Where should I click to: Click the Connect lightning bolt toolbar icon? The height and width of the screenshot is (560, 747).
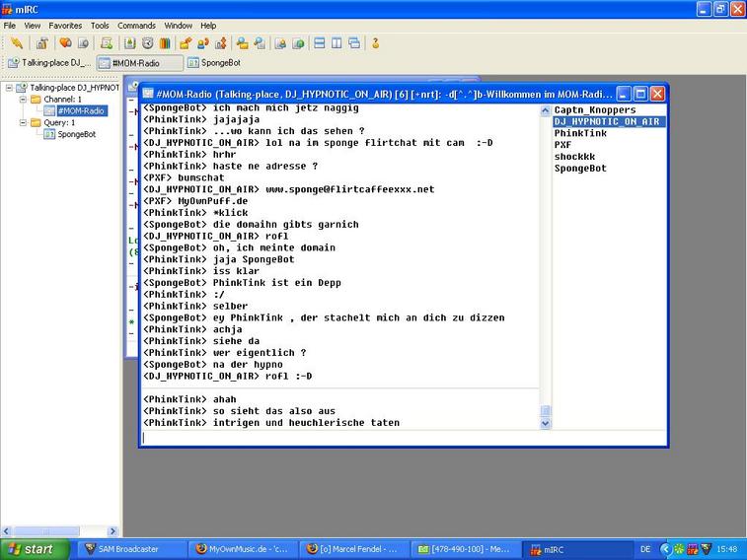tap(17, 43)
